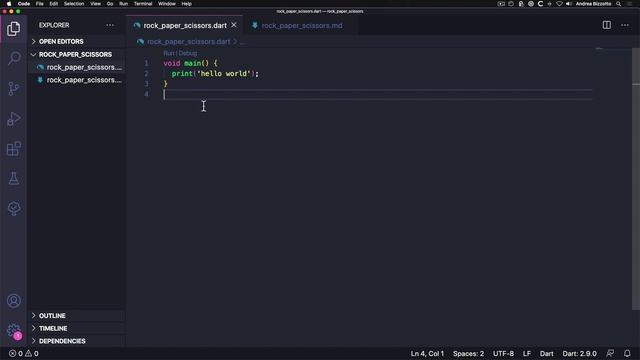This screenshot has height=360, width=640.
Task: Open Spotlight search in macOS menu bar
Action: click(x=619, y=4)
